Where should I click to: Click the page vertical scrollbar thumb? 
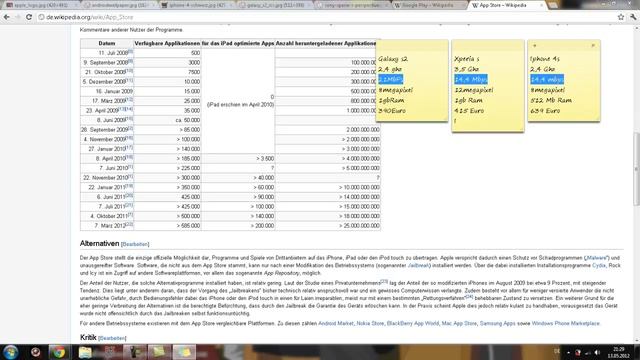[x=636, y=169]
